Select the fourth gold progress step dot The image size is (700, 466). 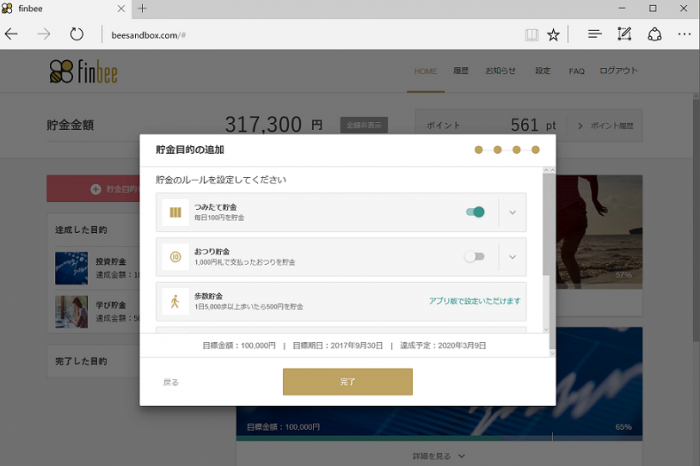tap(535, 150)
